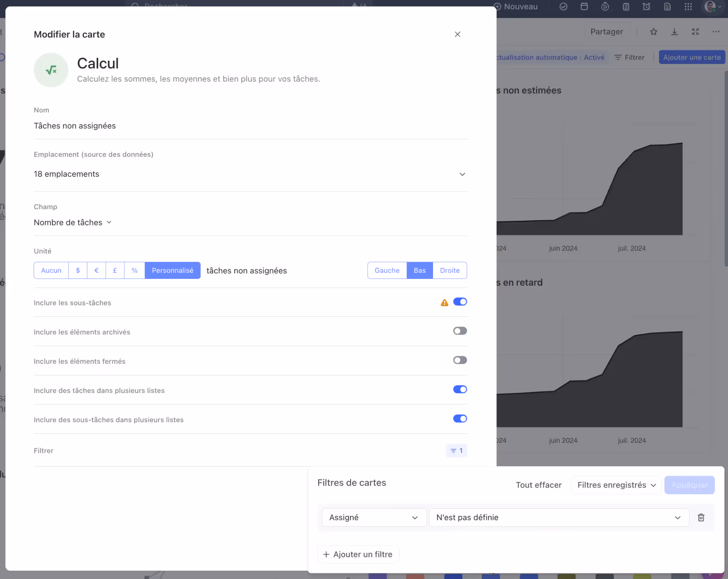The height and width of the screenshot is (579, 728).
Task: Click the download dashboard icon
Action: pyautogui.click(x=674, y=32)
